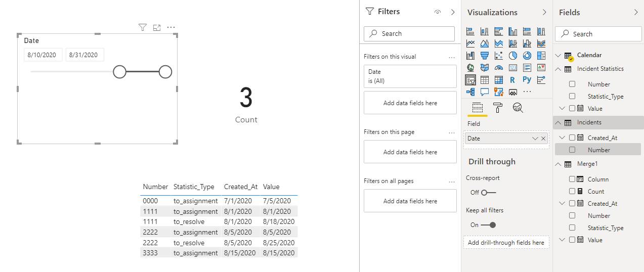The image size is (644, 272).
Task: Open slicer in Focus mode
Action: coord(157,27)
